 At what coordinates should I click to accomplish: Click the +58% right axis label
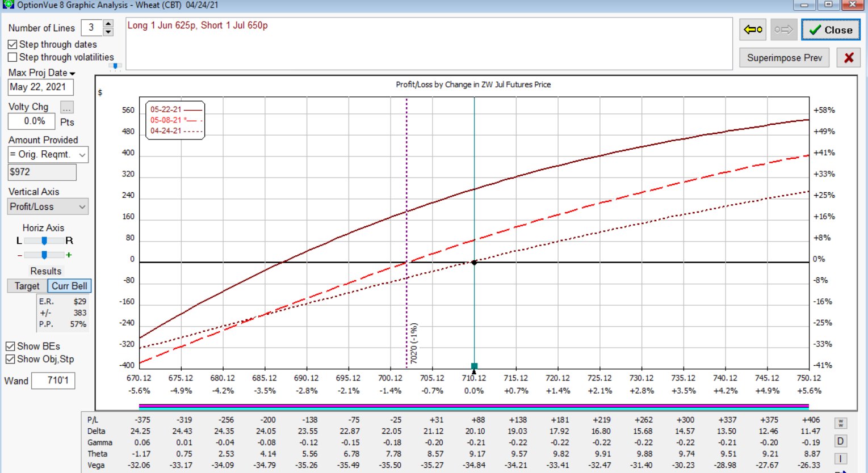point(824,110)
